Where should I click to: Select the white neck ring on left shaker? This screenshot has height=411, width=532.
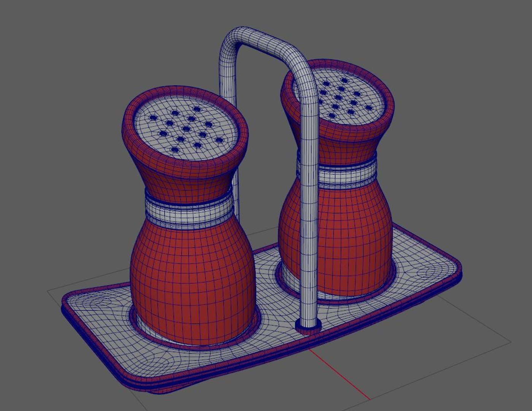[189, 211]
